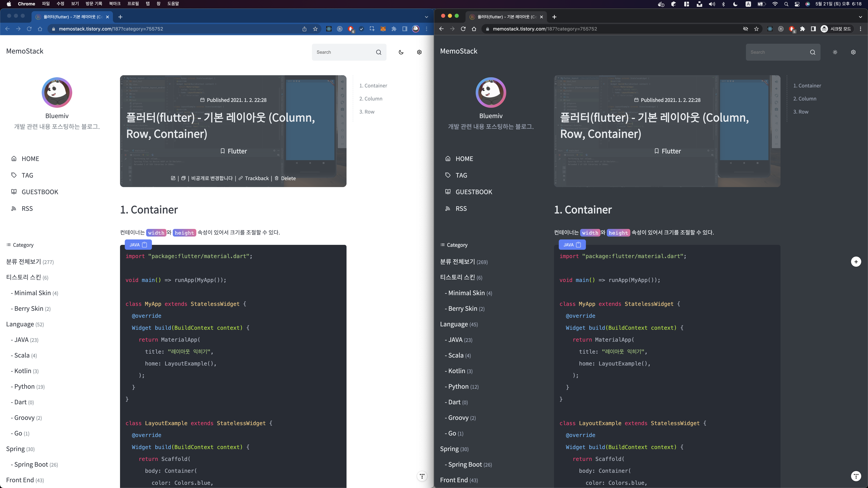Open the extensions puzzle icon in right browser
Image resolution: width=868 pixels, height=488 pixels.
tap(802, 29)
